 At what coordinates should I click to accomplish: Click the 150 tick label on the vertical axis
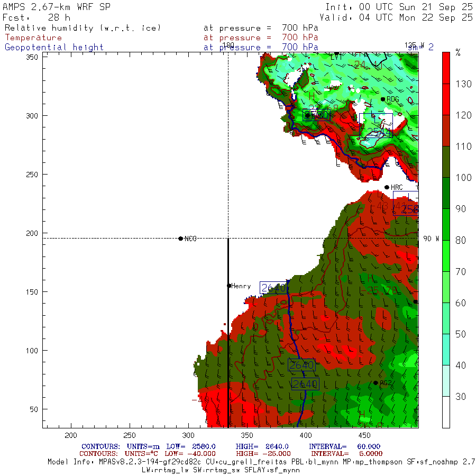[32, 292]
